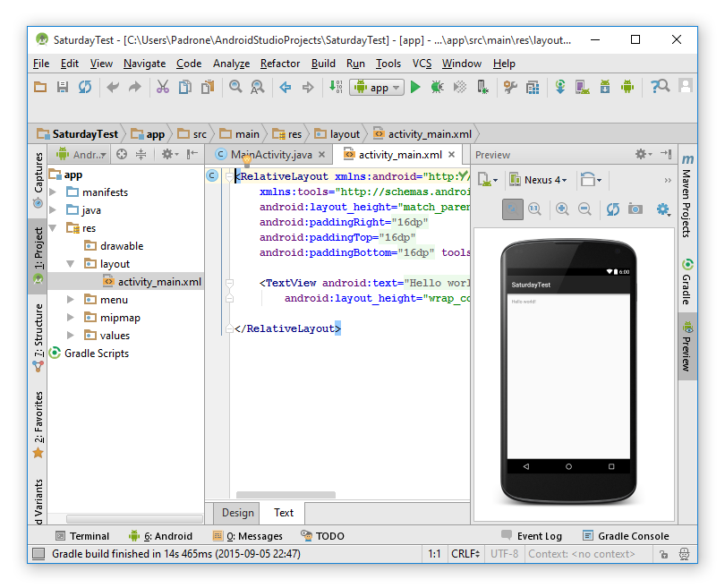725x588 pixels.
Task: Navigate Back with the left arrow
Action: pos(286,87)
